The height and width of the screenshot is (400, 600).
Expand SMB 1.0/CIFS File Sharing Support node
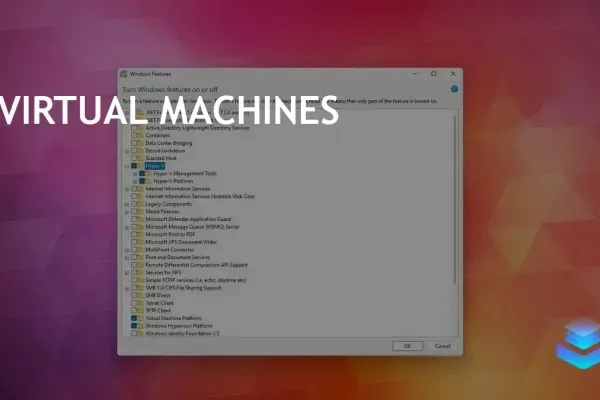point(127,288)
